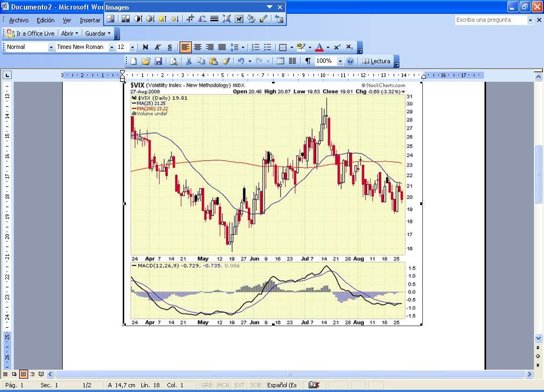Expand the Times New Roman font dropdown

(112, 47)
